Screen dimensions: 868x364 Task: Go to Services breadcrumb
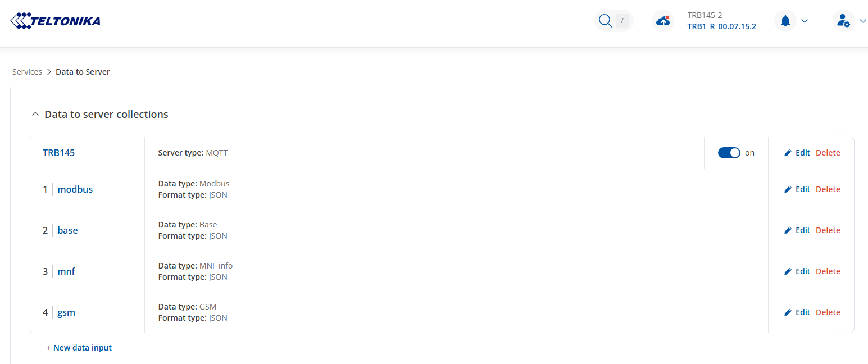tap(27, 72)
